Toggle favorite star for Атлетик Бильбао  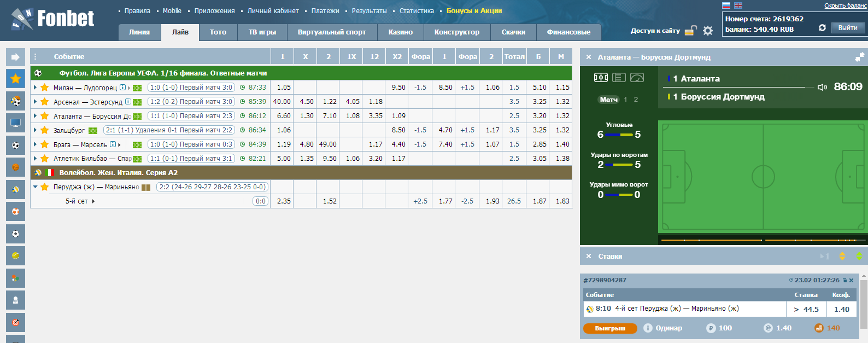point(45,159)
